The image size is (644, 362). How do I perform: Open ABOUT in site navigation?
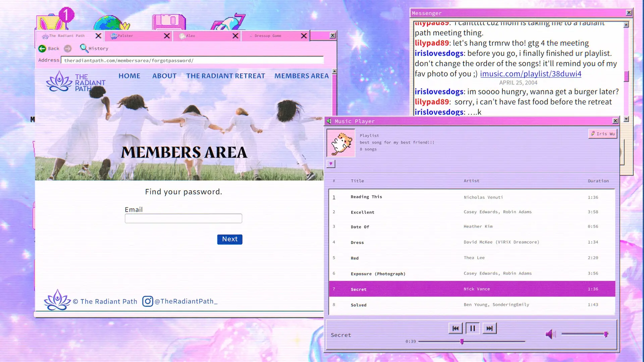tap(164, 76)
